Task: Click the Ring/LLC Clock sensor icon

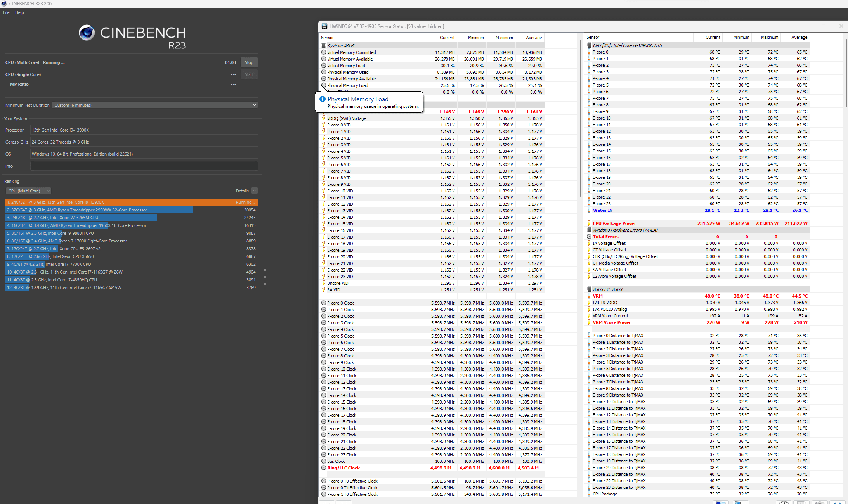Action: 324,468
